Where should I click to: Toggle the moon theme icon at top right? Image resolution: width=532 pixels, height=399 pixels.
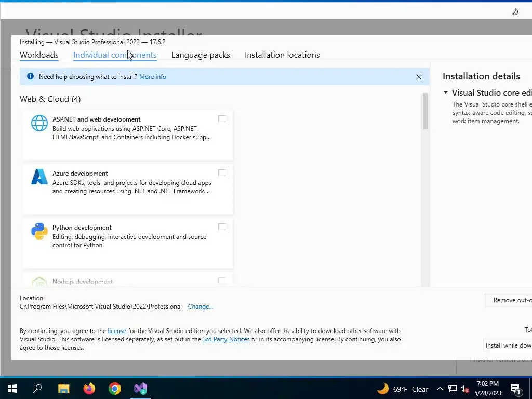pyautogui.click(x=515, y=12)
